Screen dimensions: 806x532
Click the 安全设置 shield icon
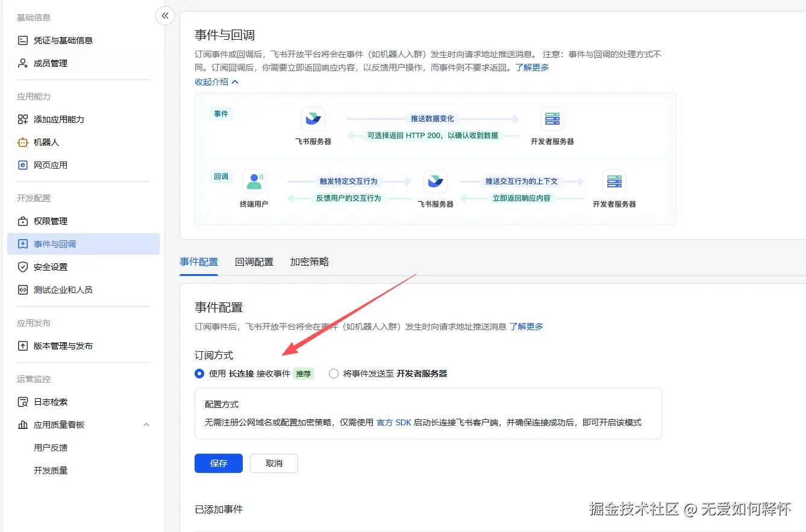[x=23, y=267]
